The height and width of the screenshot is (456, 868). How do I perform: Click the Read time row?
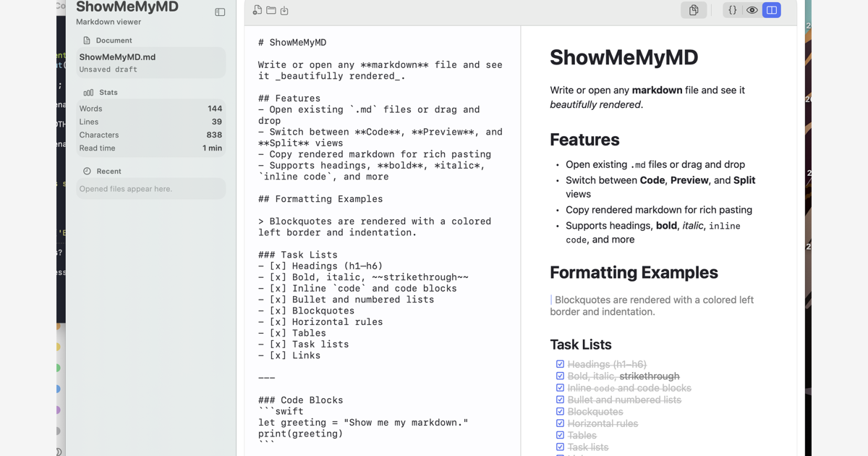[150, 148]
